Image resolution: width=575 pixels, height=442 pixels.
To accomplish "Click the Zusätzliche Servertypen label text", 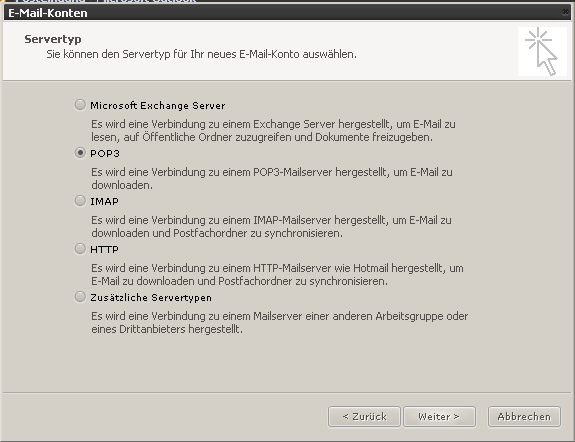I will click(x=151, y=297).
